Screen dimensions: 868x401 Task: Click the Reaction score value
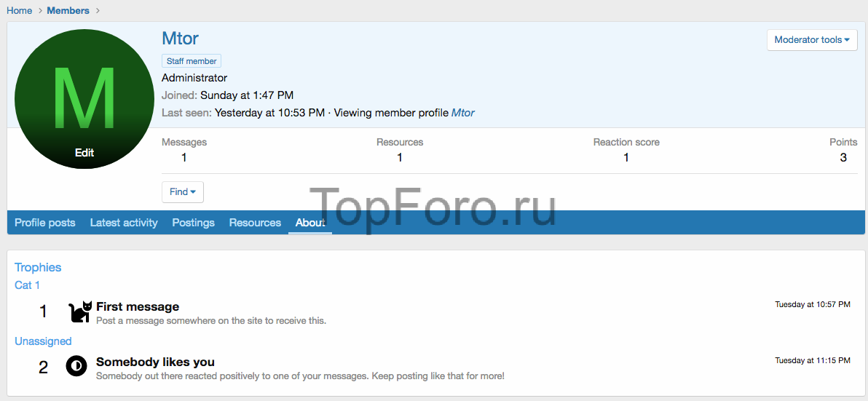(626, 157)
